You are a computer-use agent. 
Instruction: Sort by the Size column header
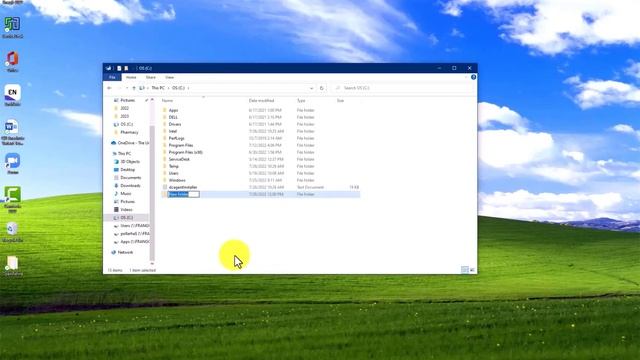coord(340,100)
